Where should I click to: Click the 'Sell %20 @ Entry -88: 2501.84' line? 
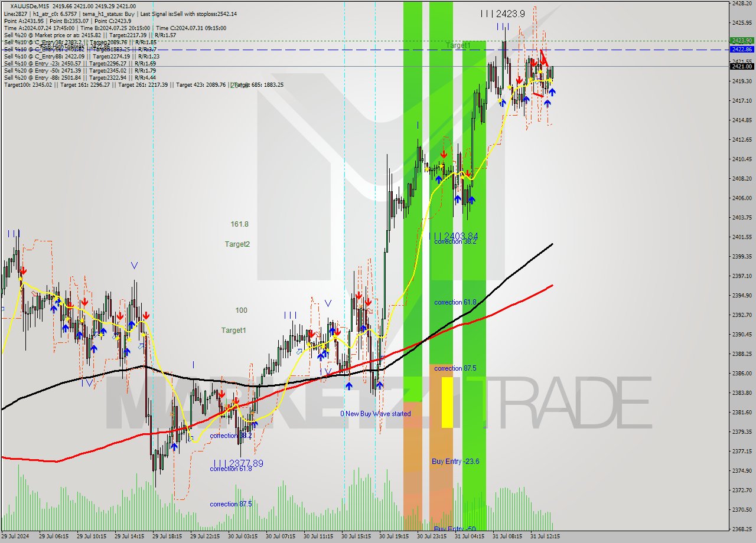click(x=80, y=77)
